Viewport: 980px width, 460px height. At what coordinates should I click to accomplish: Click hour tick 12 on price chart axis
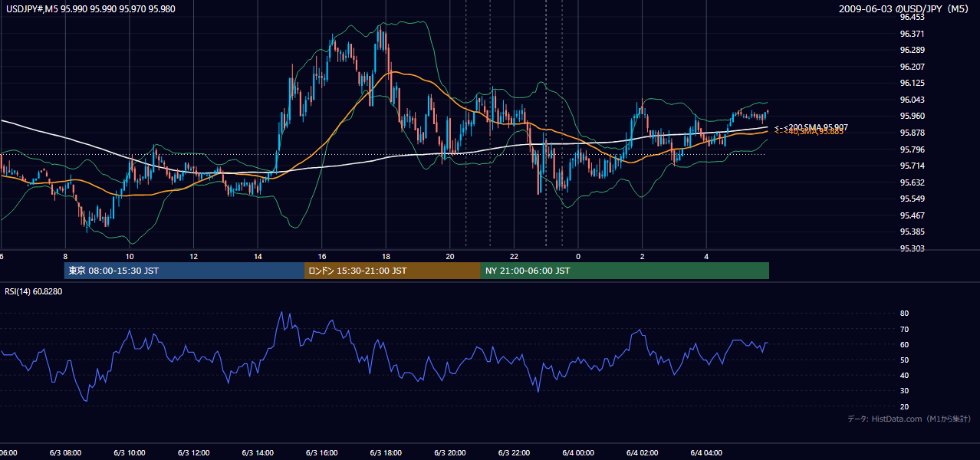(x=193, y=256)
